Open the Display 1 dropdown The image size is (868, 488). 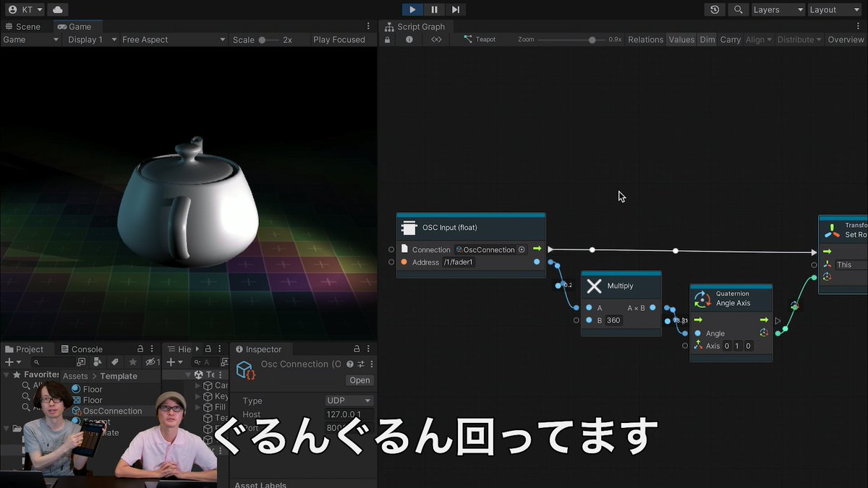coord(93,40)
